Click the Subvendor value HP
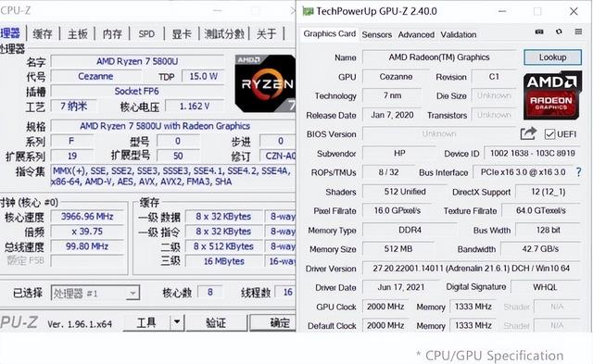The width and height of the screenshot is (593, 364). click(x=399, y=153)
